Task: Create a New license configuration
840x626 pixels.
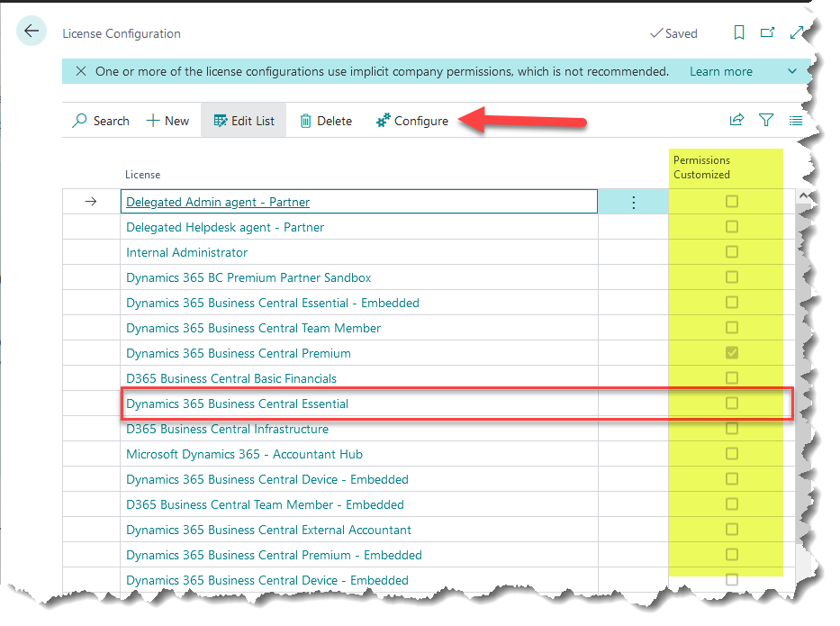Action: (x=167, y=121)
